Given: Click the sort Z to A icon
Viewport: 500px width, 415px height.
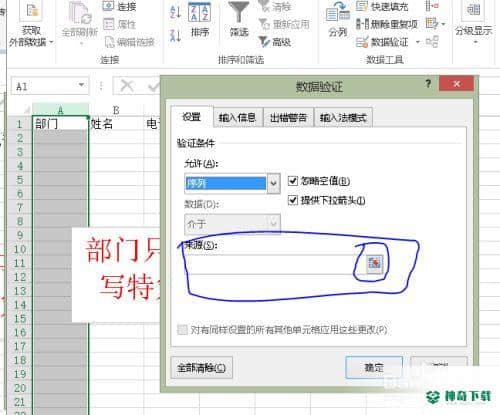Looking at the screenshot, I should [x=175, y=35].
